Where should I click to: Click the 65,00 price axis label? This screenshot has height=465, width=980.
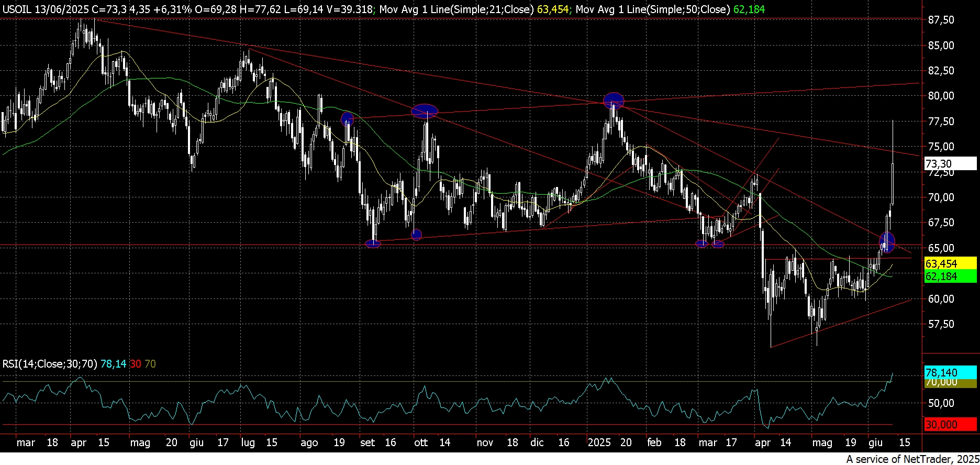pyautogui.click(x=941, y=248)
